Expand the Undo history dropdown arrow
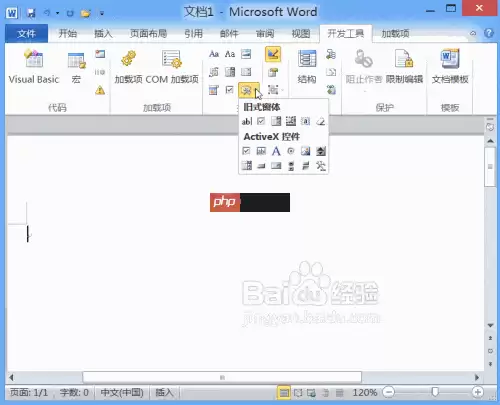This screenshot has width=500, height=405. (57, 13)
